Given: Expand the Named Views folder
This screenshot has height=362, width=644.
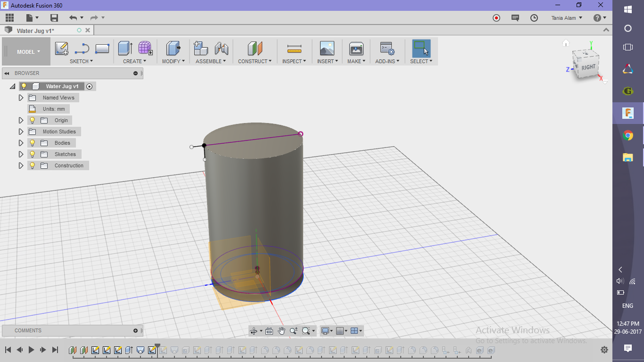Looking at the screenshot, I should click(x=21, y=98).
